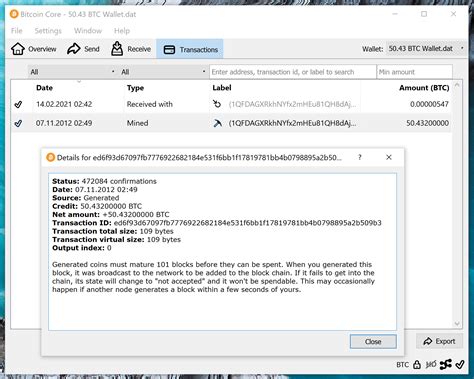Open the Window menu

point(88,31)
